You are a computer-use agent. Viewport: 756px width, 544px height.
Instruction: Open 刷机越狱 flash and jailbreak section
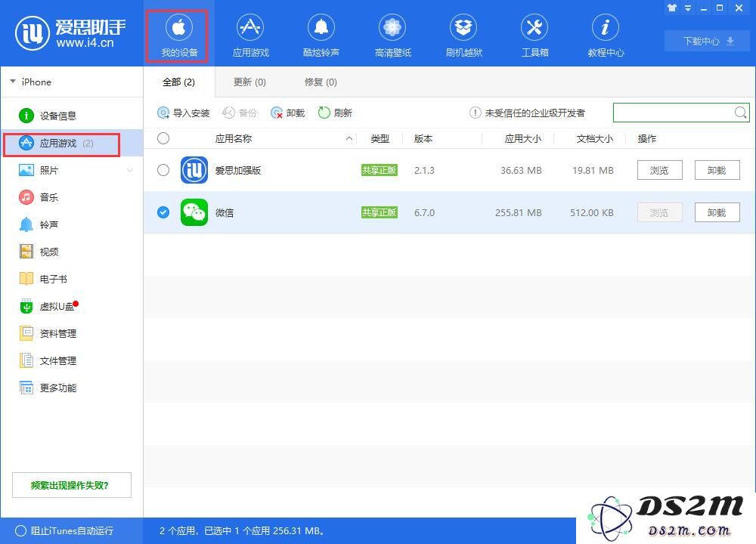pos(464,36)
